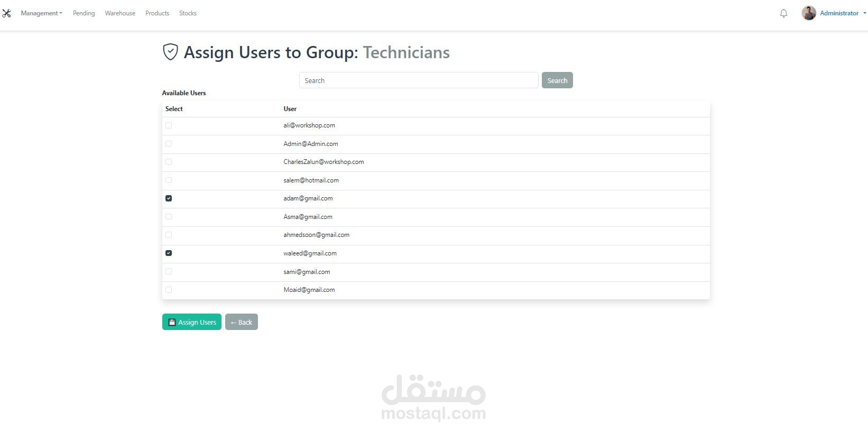Click the gray Search button
Image resolution: width=868 pixels, height=431 pixels.
click(x=557, y=80)
